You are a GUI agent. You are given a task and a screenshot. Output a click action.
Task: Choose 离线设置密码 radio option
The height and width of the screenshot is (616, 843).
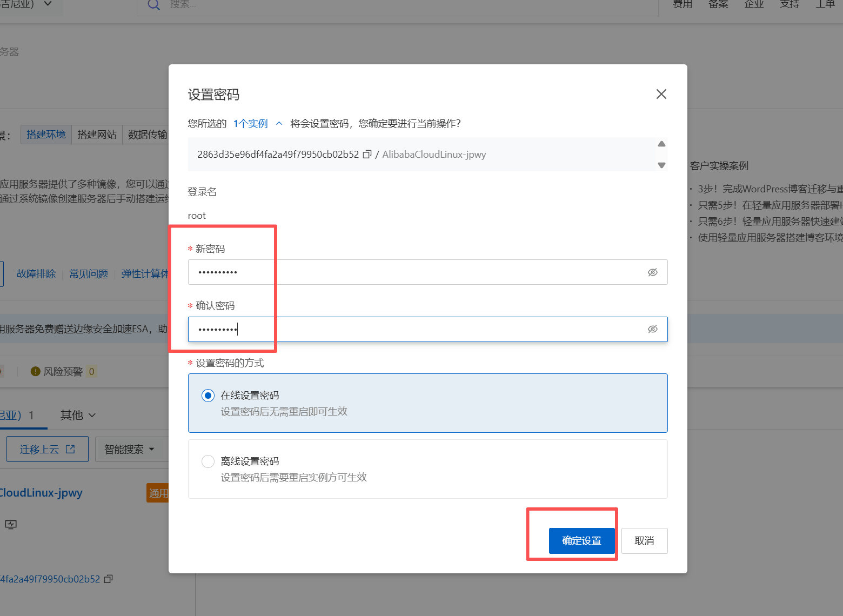208,461
